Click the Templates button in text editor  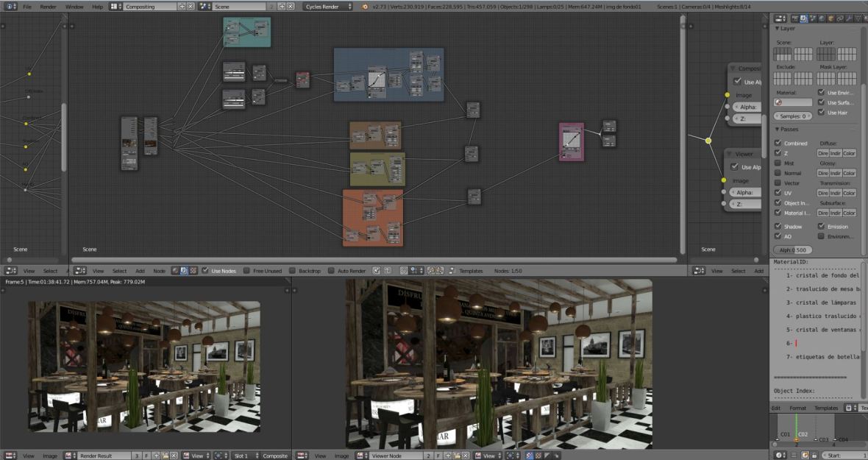(x=825, y=408)
